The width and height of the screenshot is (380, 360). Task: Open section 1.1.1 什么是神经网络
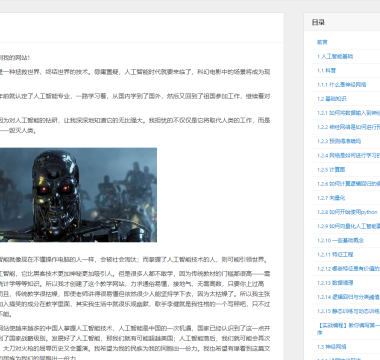click(x=341, y=85)
